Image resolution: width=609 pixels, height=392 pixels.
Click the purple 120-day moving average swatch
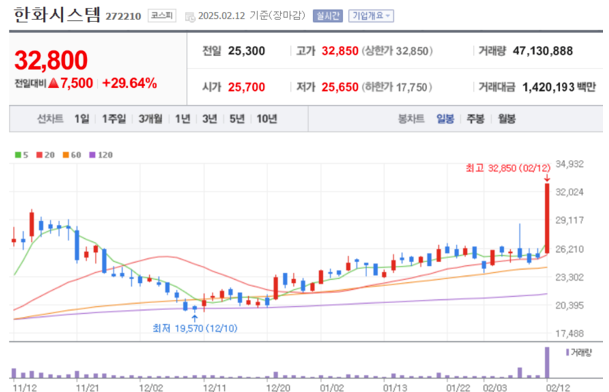click(x=92, y=155)
